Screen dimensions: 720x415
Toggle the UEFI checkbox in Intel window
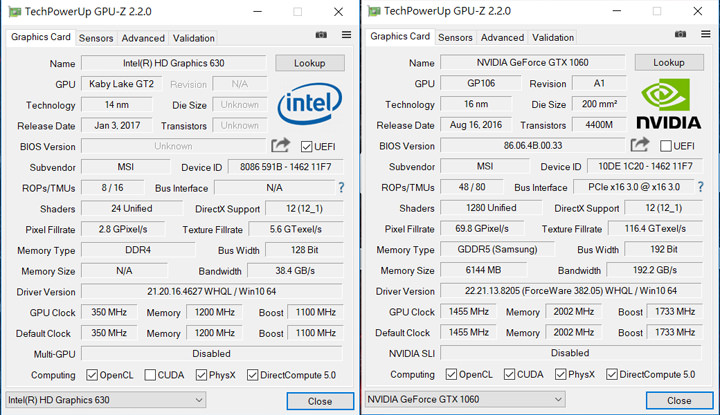pos(307,147)
